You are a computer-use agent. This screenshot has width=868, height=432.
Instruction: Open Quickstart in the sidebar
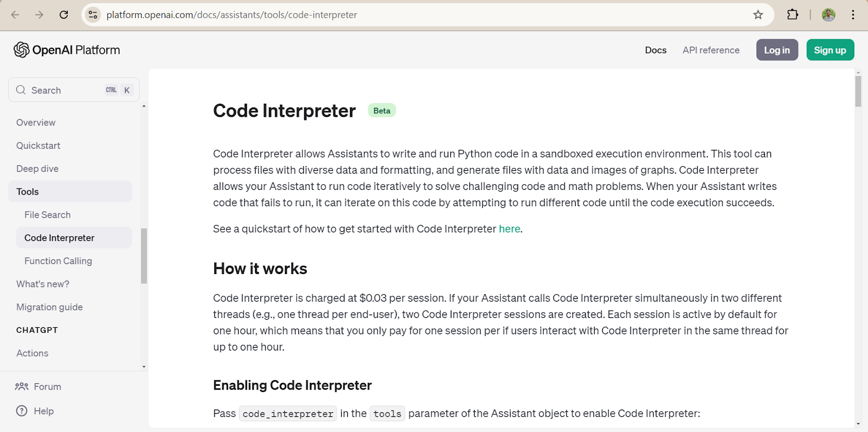click(x=38, y=145)
